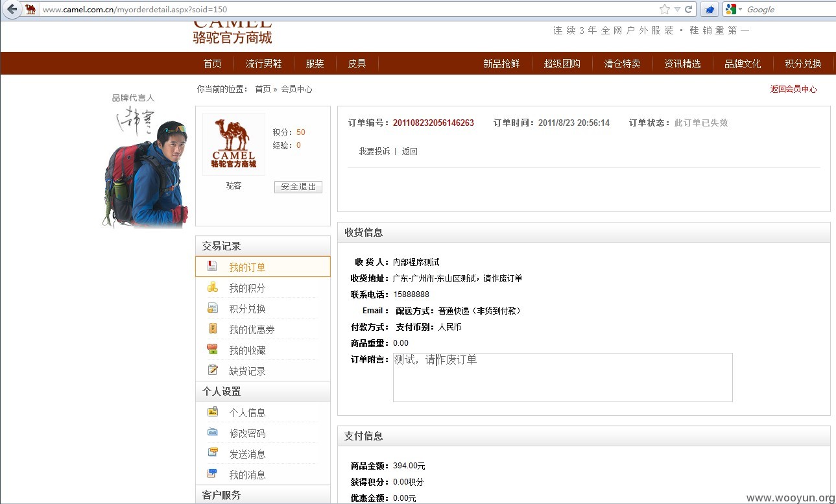
Task: Reload the page with the refresh icon
Action: pyautogui.click(x=688, y=9)
